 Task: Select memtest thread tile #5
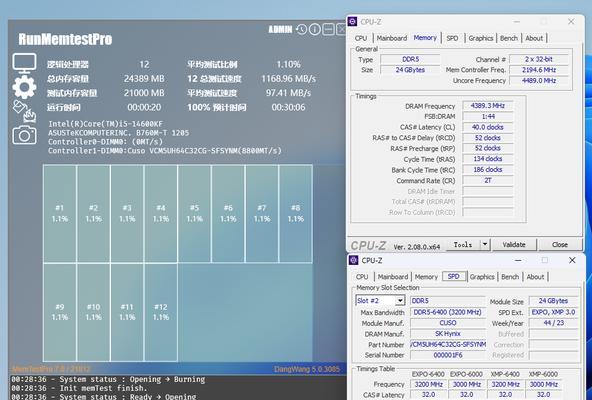[x=194, y=213]
